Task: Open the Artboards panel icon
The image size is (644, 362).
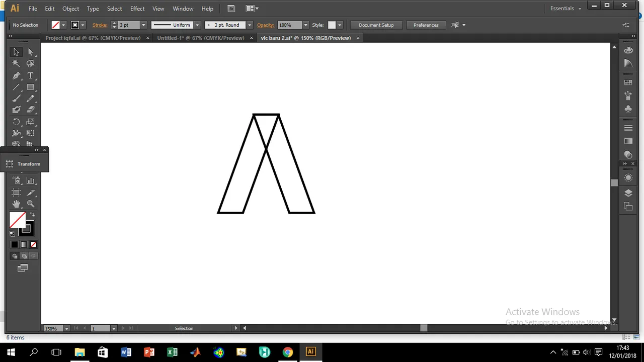Action: tap(628, 206)
